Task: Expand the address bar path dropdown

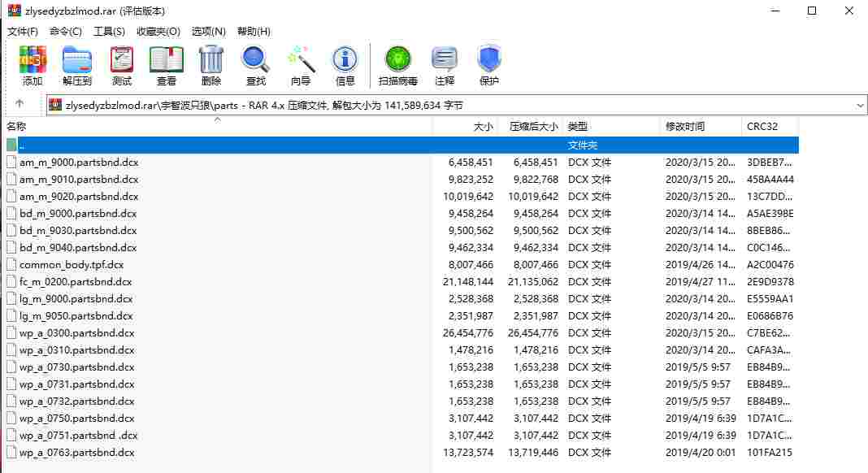Action: click(x=860, y=105)
